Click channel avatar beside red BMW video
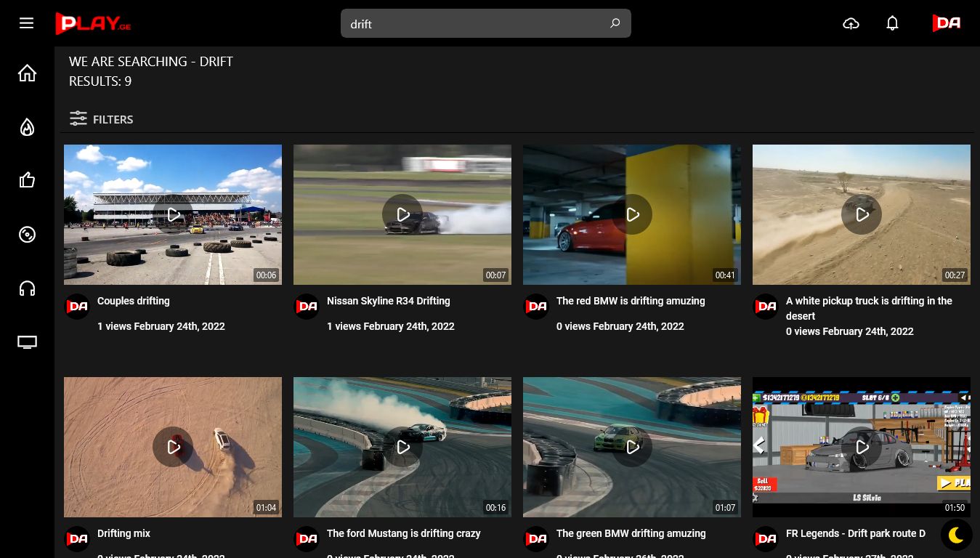 [536, 307]
